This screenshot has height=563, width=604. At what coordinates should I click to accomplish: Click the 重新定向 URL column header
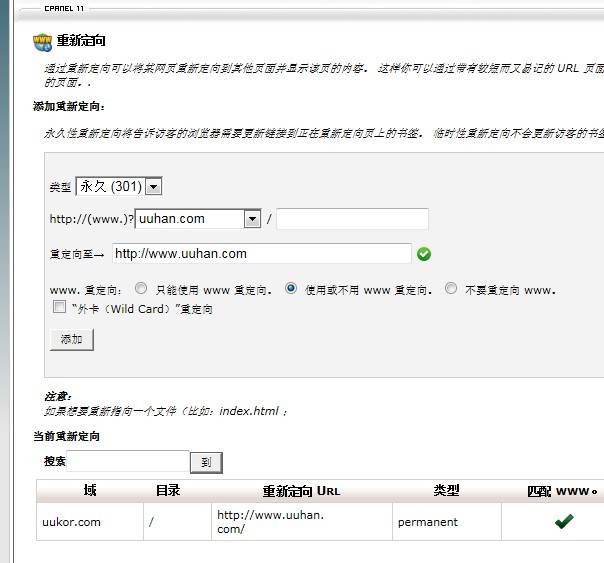pos(302,491)
